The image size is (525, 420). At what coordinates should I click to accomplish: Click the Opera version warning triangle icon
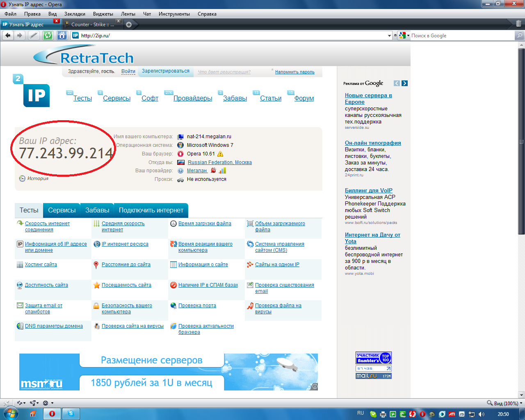pyautogui.click(x=220, y=154)
